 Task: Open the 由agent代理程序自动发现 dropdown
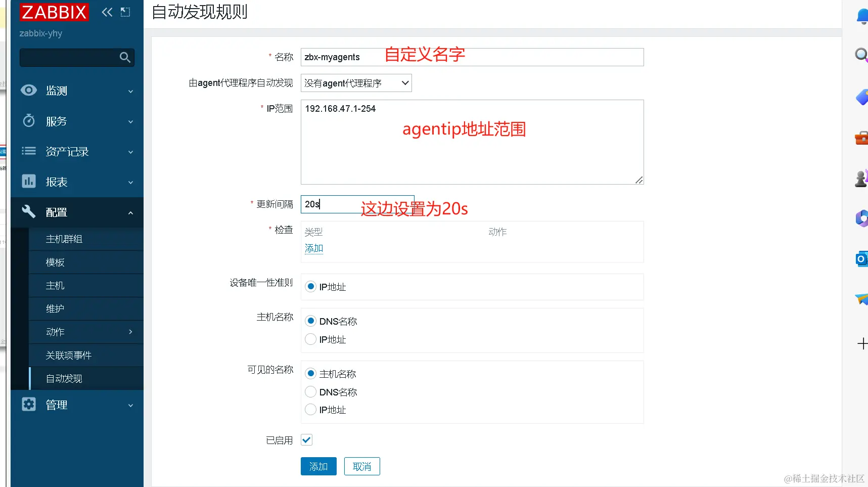(x=356, y=83)
